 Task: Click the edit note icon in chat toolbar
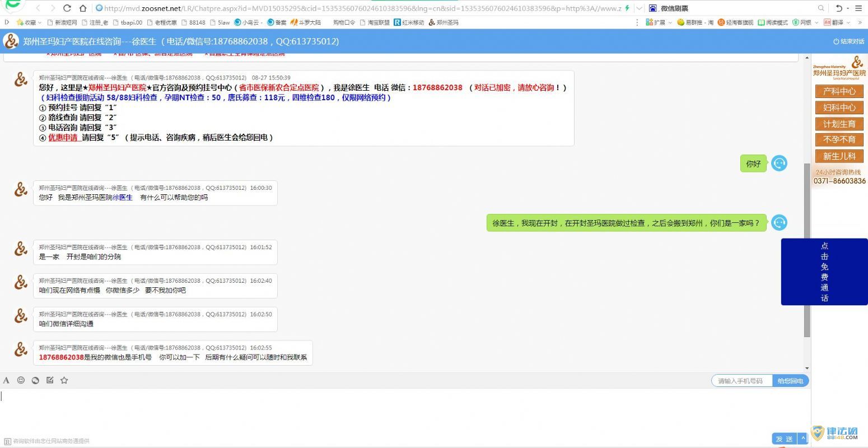point(50,380)
